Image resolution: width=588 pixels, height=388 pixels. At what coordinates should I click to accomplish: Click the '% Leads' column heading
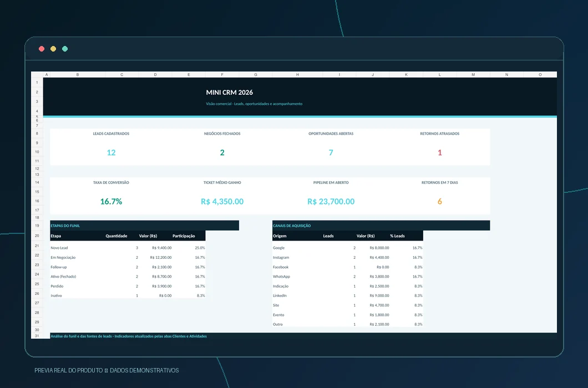coord(397,236)
